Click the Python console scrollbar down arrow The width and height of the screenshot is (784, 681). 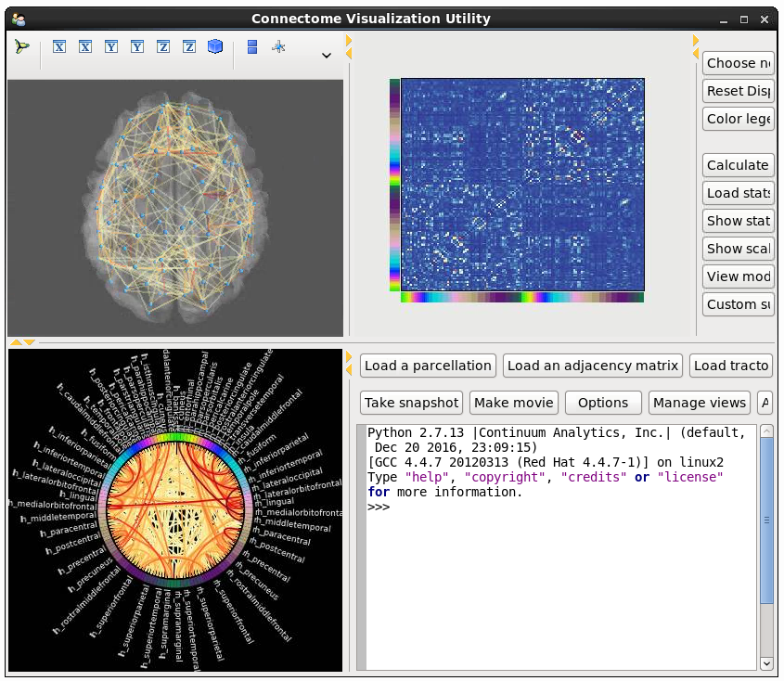coord(766,662)
